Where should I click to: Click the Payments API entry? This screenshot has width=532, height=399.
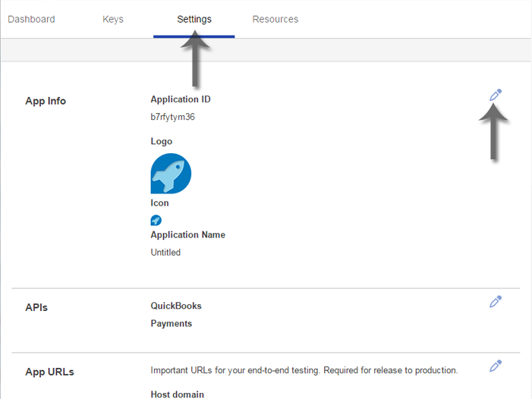(x=172, y=324)
